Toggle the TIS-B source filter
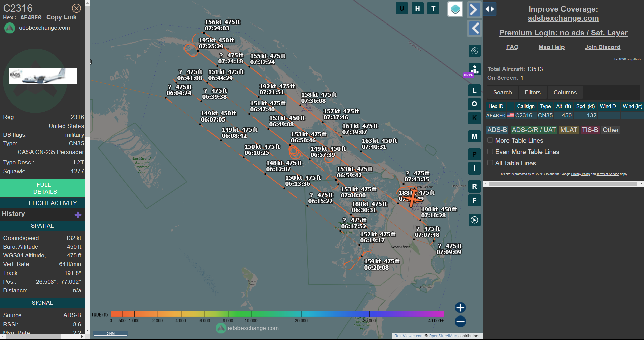The image size is (644, 340). 590,130
